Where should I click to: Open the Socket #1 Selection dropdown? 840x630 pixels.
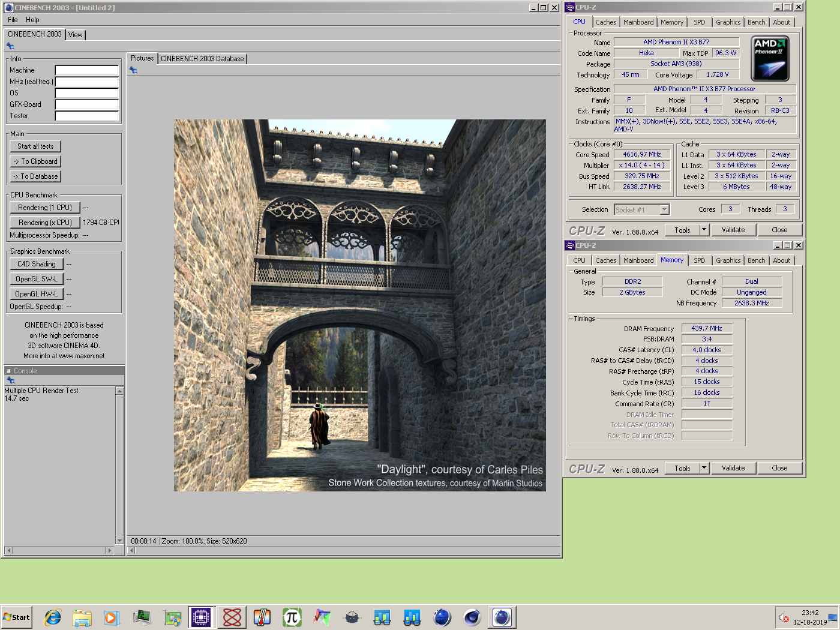pyautogui.click(x=642, y=209)
